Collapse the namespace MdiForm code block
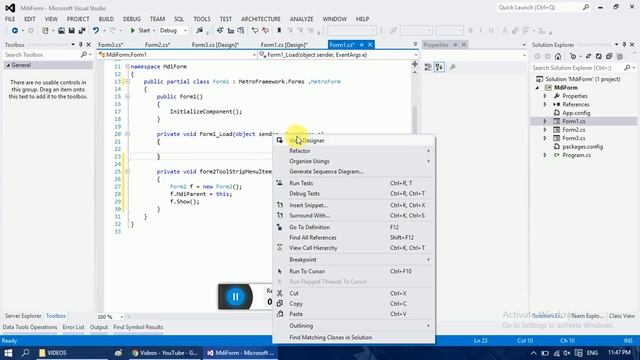Screen dimensions: 640x360 tap(127, 67)
